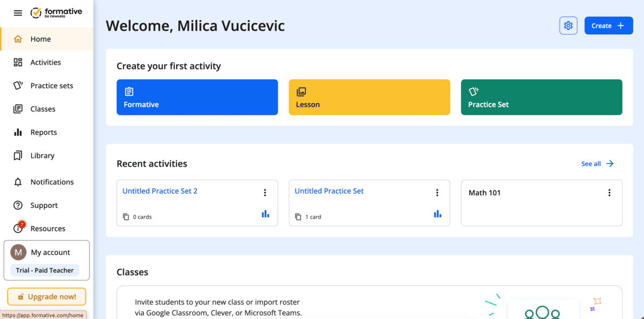
Task: Click See all recent activities link
Action: click(x=597, y=164)
